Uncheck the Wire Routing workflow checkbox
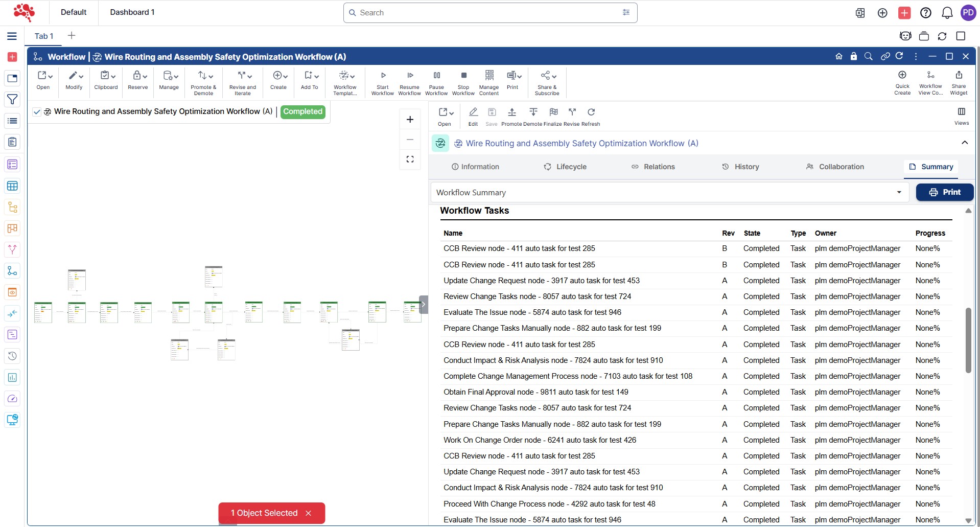Screen dimensions: 980x527 point(37,112)
